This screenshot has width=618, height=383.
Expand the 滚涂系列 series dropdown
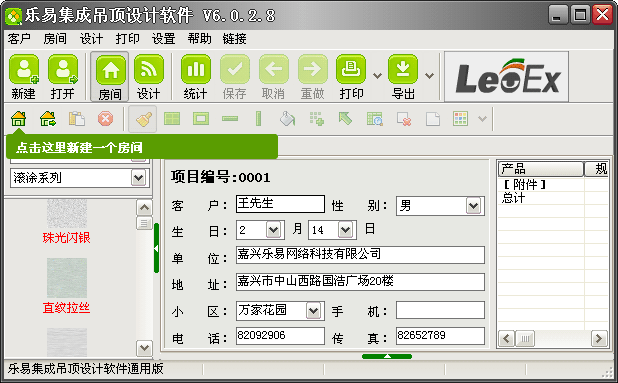tap(138, 178)
